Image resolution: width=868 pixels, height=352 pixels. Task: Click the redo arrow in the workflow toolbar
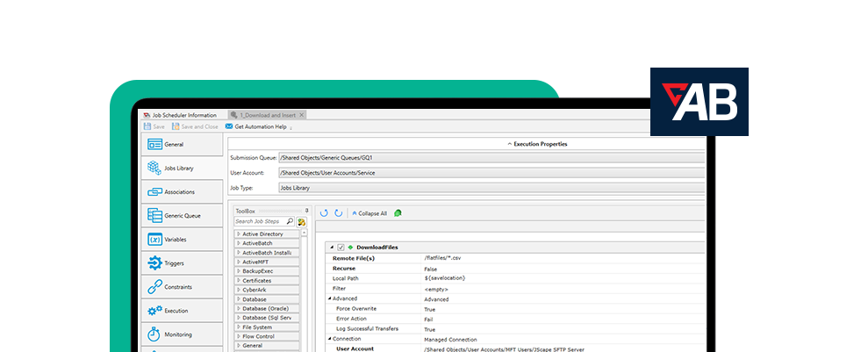pos(338,213)
